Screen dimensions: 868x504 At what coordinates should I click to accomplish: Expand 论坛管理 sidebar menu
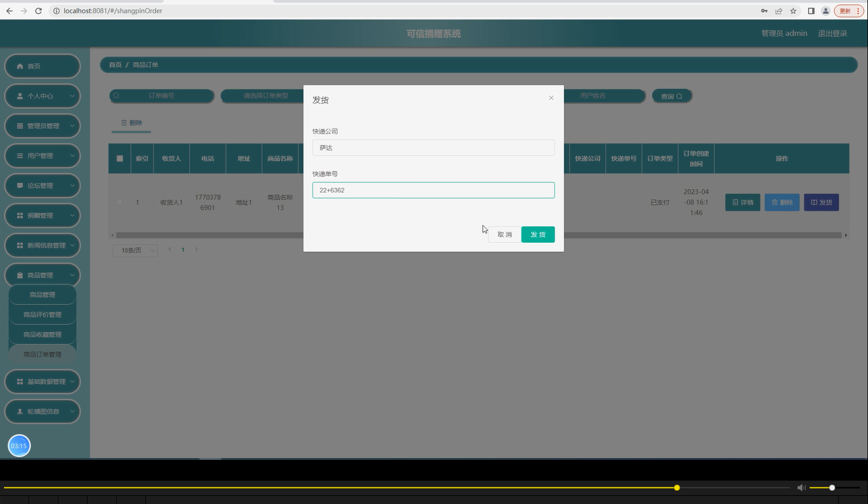(x=42, y=186)
